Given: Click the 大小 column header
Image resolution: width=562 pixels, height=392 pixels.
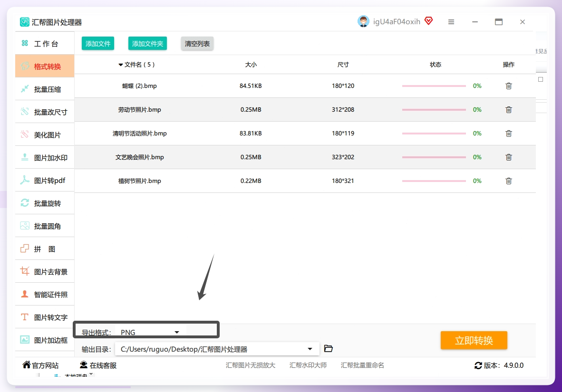Looking at the screenshot, I should click(x=251, y=65).
